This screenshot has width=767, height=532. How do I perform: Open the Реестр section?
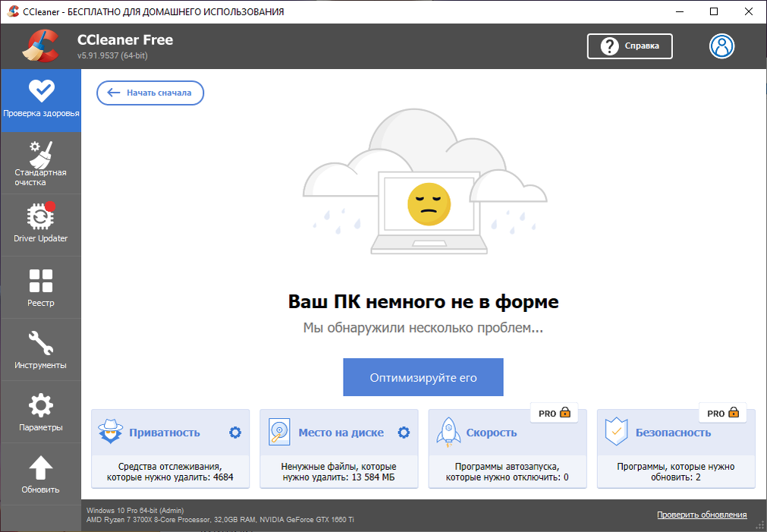point(41,288)
